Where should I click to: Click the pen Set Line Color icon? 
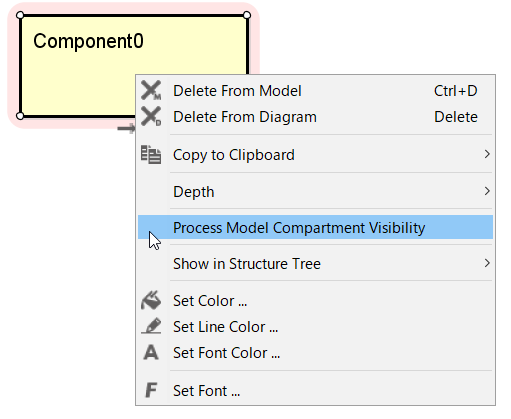pyautogui.click(x=151, y=326)
